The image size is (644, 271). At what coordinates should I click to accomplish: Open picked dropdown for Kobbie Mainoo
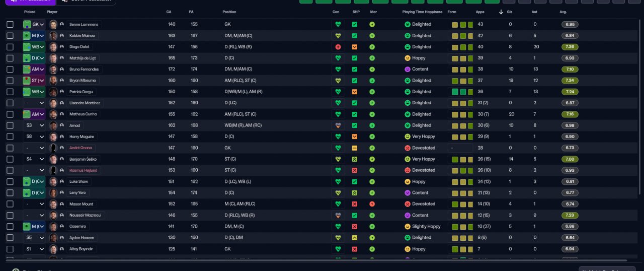[34, 36]
